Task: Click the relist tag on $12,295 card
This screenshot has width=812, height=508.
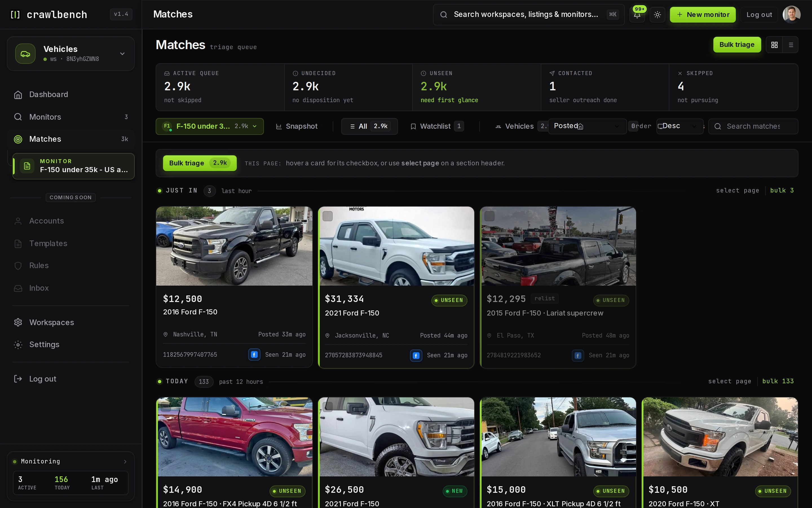Action: pyautogui.click(x=545, y=298)
